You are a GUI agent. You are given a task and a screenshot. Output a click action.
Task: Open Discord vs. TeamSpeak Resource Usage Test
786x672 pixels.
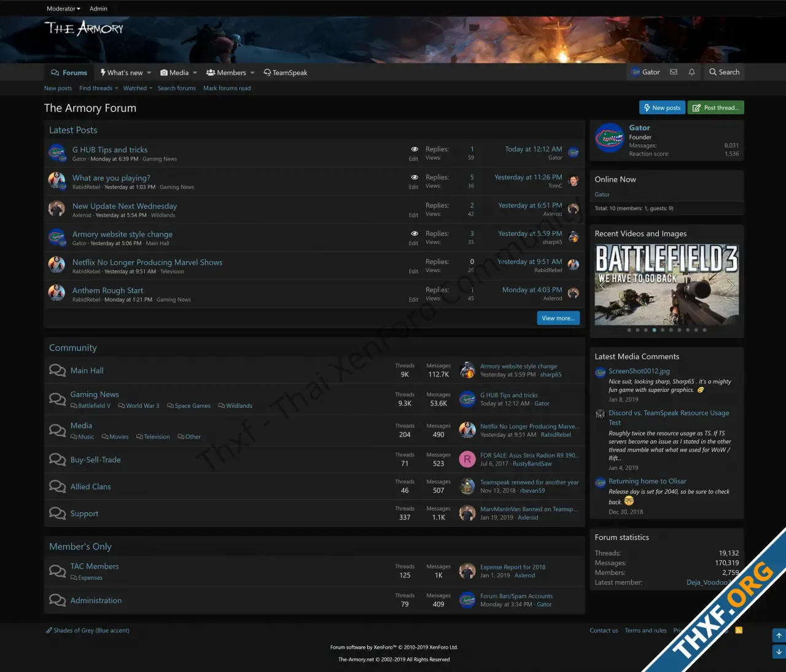pyautogui.click(x=669, y=418)
